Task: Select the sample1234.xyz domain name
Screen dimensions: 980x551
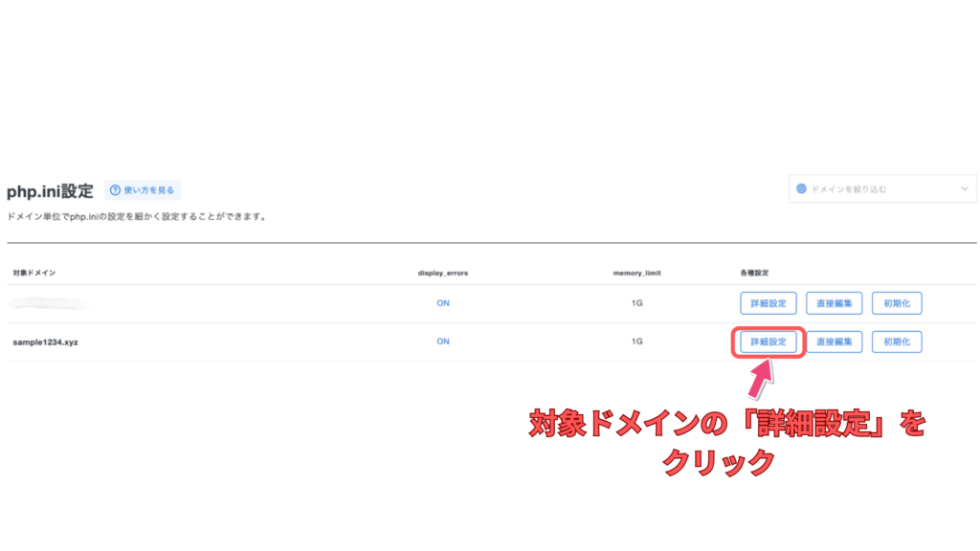Action: coord(46,342)
